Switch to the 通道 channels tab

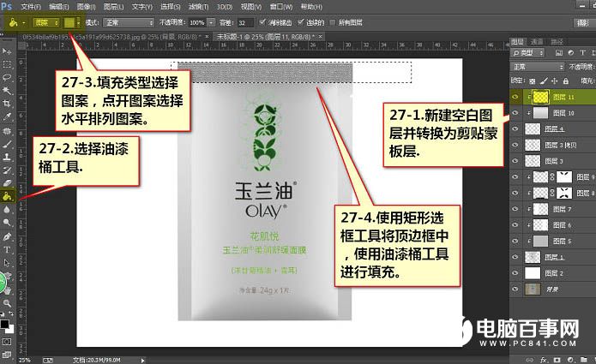[x=537, y=42]
